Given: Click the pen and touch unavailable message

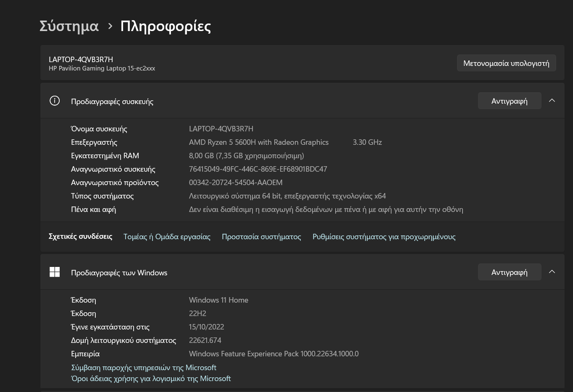Looking at the screenshot, I should (326, 209).
